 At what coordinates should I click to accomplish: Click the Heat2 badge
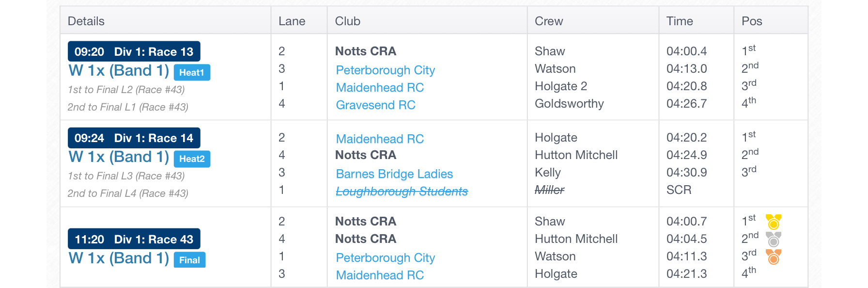[x=192, y=159]
